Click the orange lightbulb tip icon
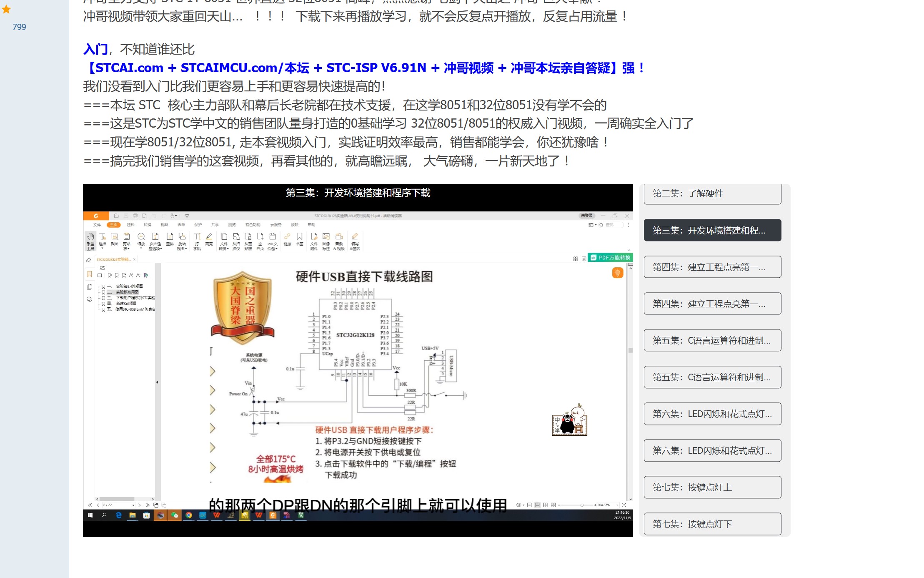Screen dimensions: 924x578 (x=618, y=273)
